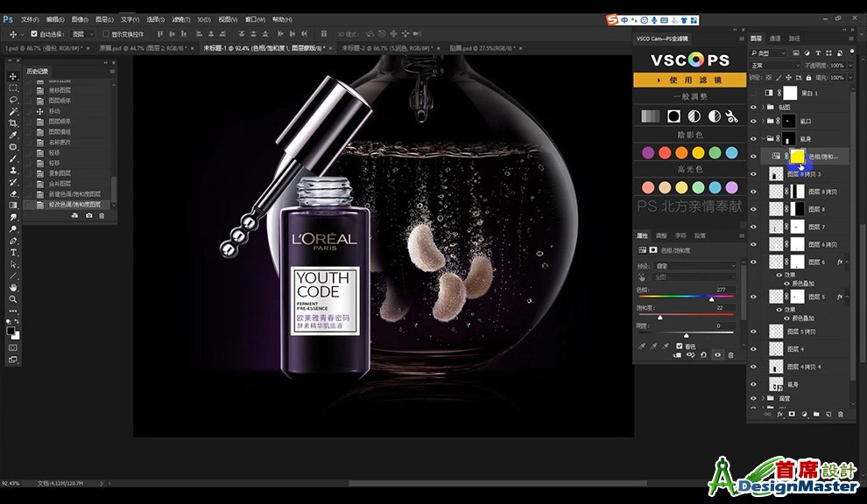Hide the 图层 8 拷贝 layer
This screenshot has height=504, width=867.
753,192
